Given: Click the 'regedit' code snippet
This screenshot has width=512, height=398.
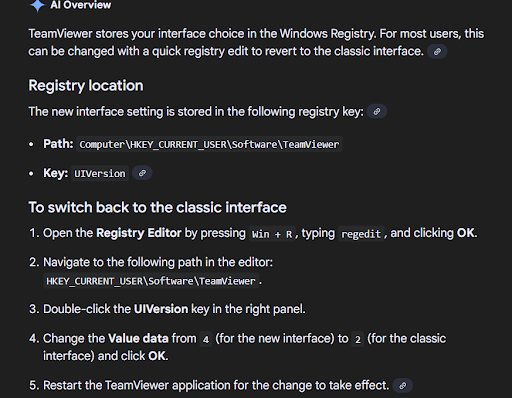Looking at the screenshot, I should point(361,234).
